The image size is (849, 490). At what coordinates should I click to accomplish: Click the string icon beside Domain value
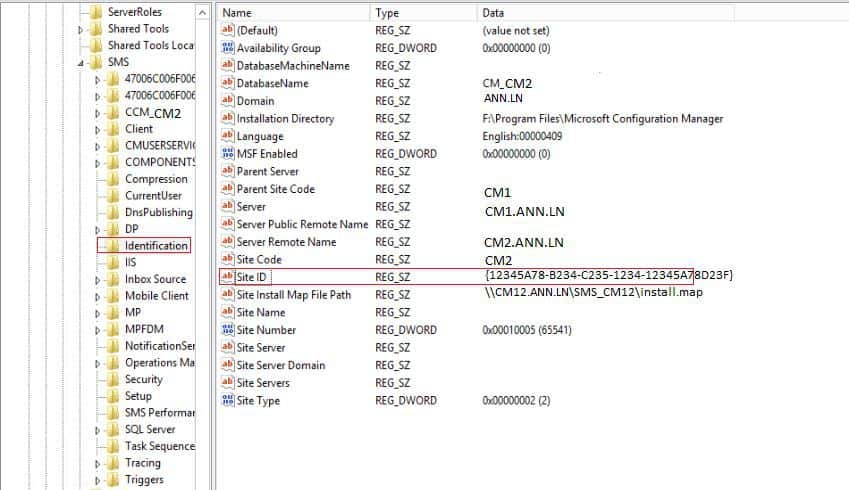click(227, 101)
